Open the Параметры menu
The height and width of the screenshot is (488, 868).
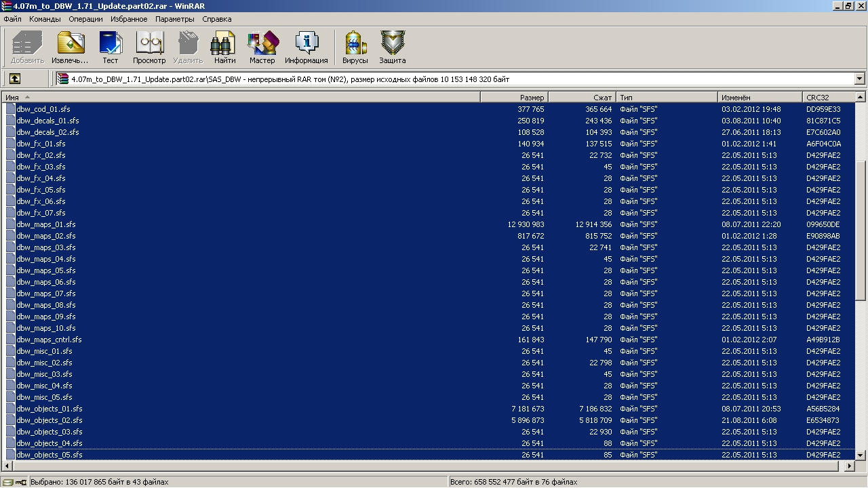[175, 19]
